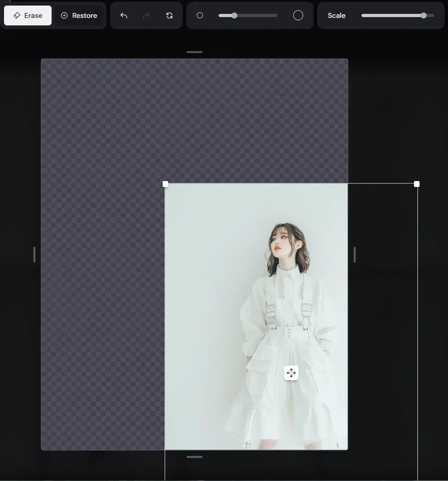Click the move arrows icon on image

(x=291, y=373)
